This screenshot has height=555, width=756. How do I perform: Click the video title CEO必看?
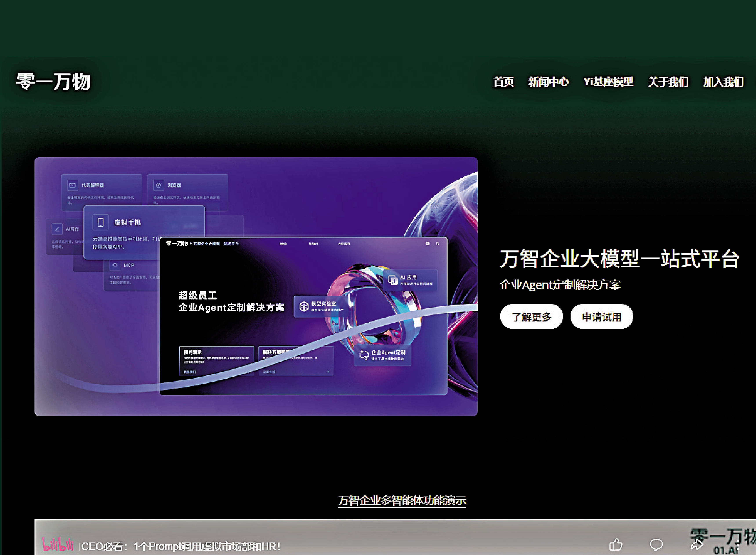181,547
